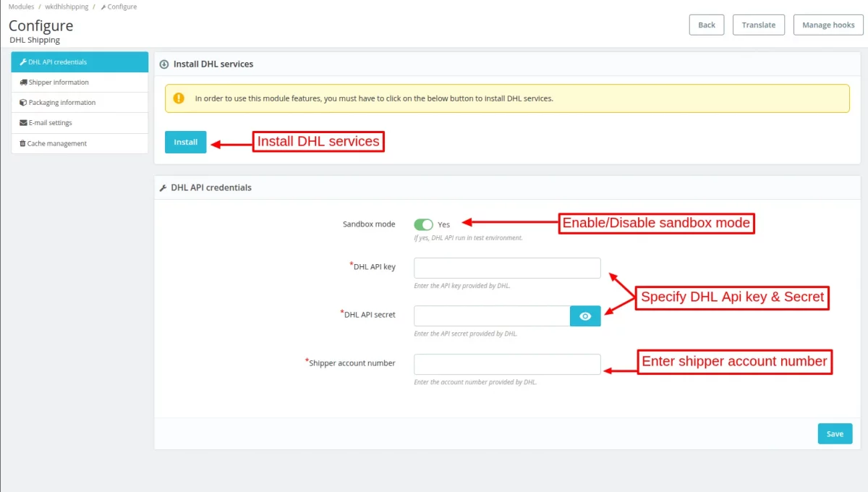The width and height of the screenshot is (868, 492).
Task: Click the Manage hooks button
Action: tap(828, 25)
